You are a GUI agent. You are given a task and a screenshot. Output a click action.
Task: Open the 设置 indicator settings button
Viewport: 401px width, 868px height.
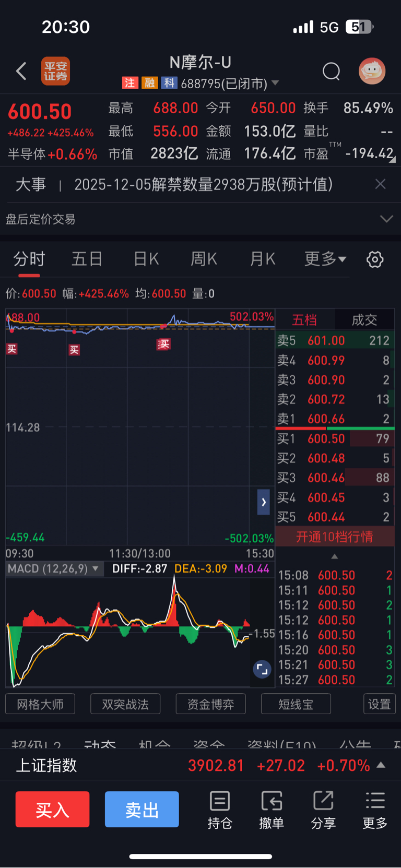379,704
